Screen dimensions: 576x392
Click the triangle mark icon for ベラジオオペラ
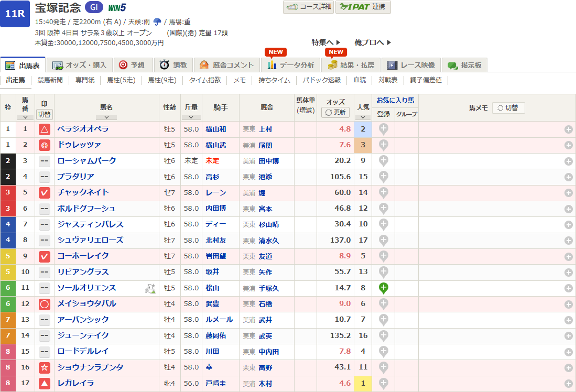[x=45, y=129]
